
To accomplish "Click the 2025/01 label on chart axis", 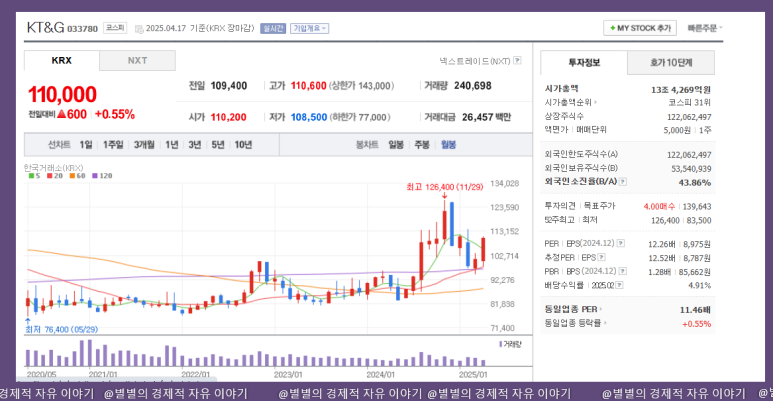I will pos(473,375).
